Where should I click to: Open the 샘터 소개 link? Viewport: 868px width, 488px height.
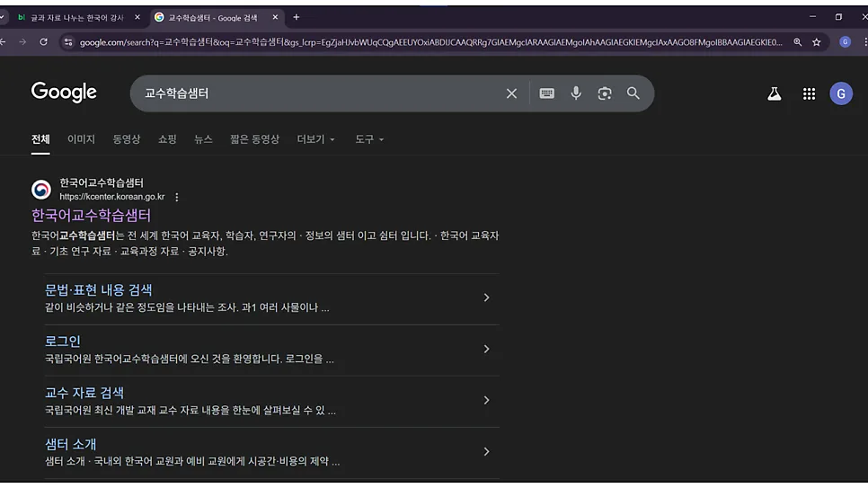70,444
